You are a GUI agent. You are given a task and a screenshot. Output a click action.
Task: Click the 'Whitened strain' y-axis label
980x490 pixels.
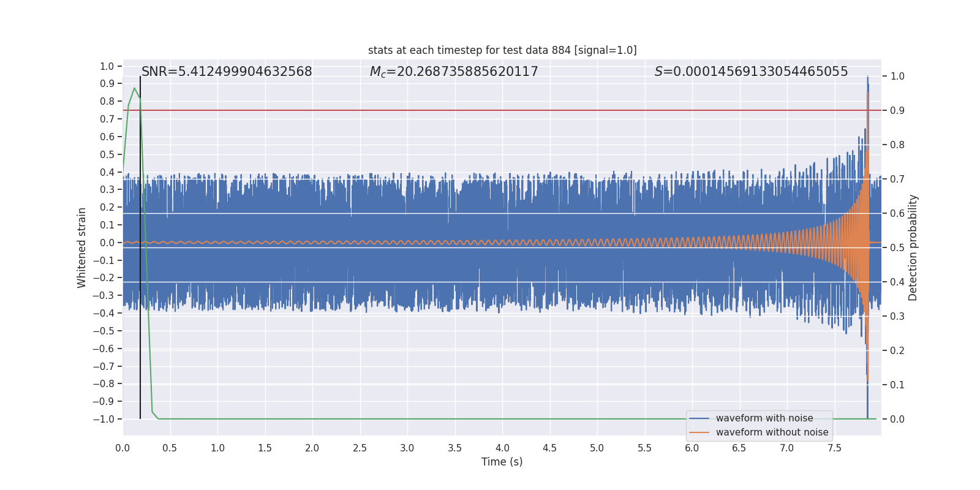click(81, 247)
